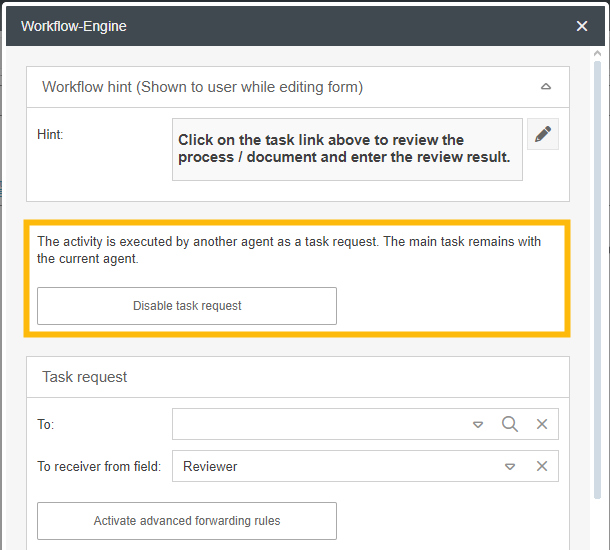Click the Workflow hint section header
Viewport: 610px width, 550px height.
(x=202, y=87)
